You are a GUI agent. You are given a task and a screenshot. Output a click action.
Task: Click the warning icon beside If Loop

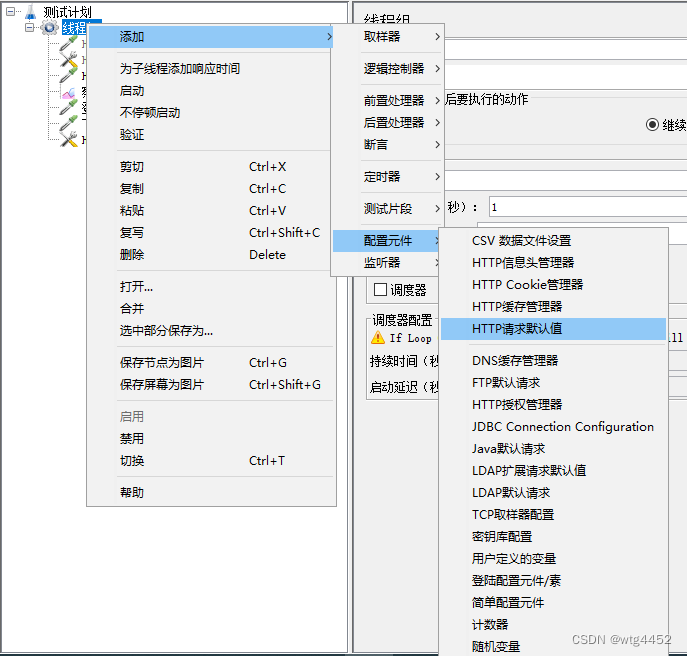click(378, 337)
